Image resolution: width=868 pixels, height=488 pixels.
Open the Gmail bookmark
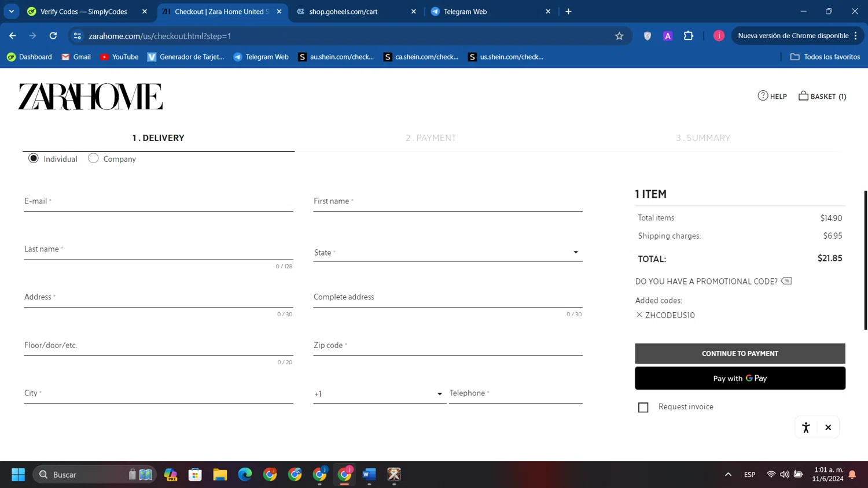click(76, 57)
